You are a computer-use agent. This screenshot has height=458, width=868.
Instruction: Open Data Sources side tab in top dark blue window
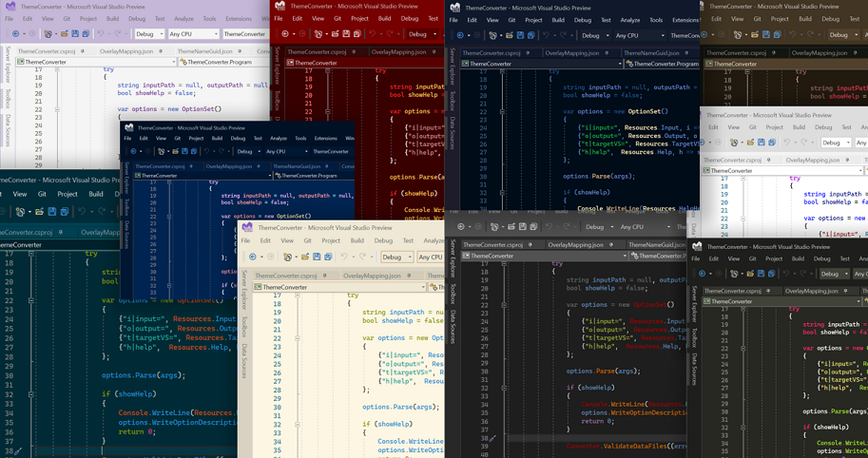click(x=453, y=133)
